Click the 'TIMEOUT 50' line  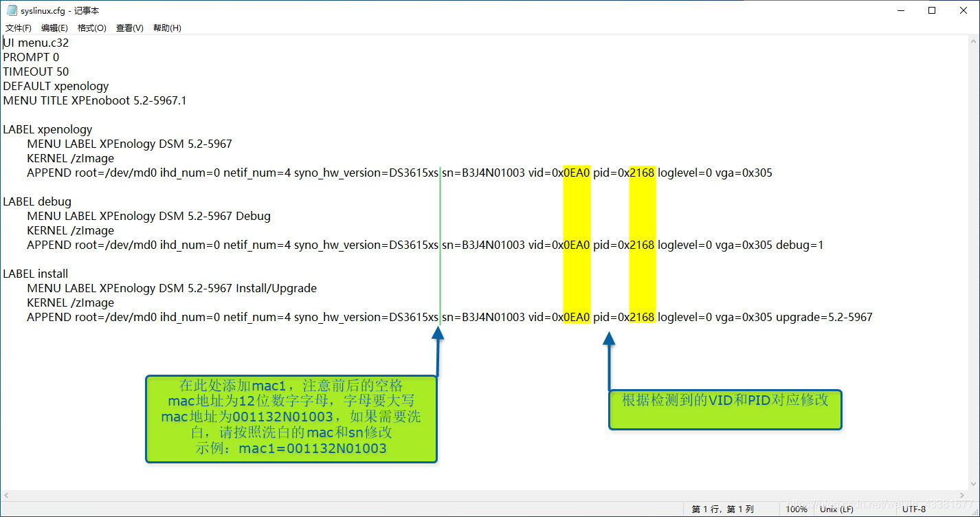pos(36,71)
